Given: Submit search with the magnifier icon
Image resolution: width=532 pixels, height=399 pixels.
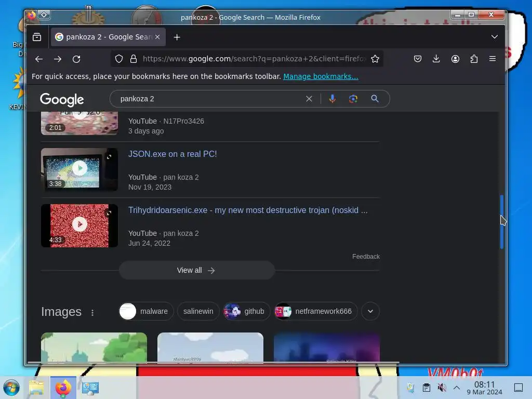Looking at the screenshot, I should click(x=375, y=99).
